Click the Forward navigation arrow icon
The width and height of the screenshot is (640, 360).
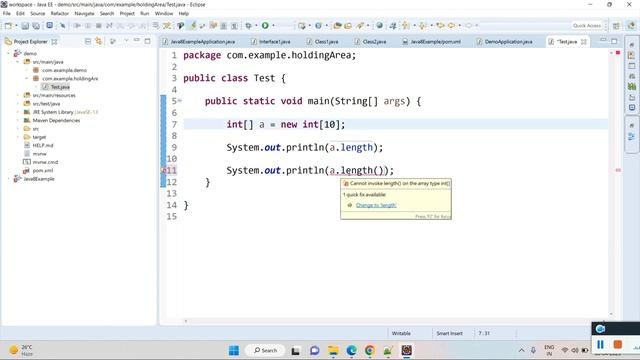point(469,26)
